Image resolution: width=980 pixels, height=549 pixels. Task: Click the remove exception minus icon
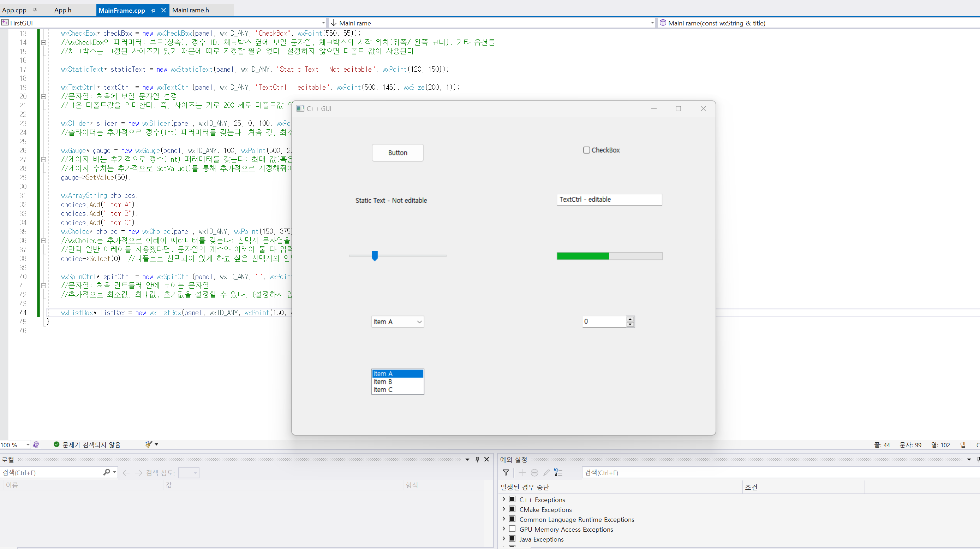[534, 472]
